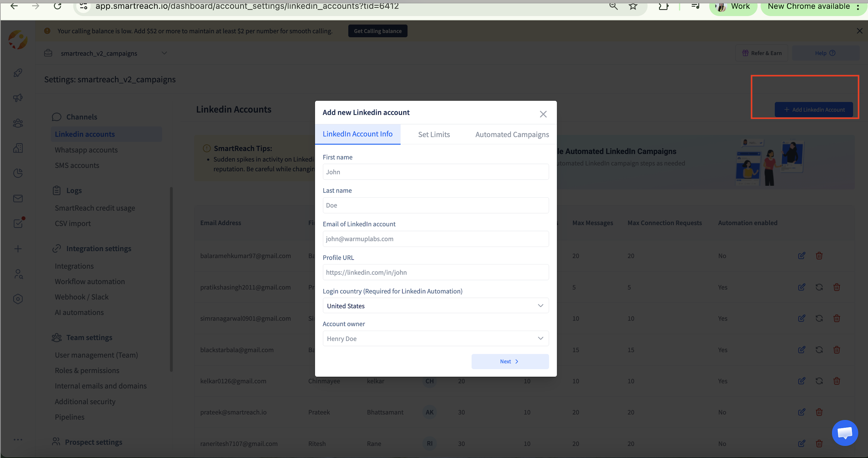This screenshot has height=458, width=868.
Task: Click the envelope inbox icon in sidebar
Action: pos(18,199)
